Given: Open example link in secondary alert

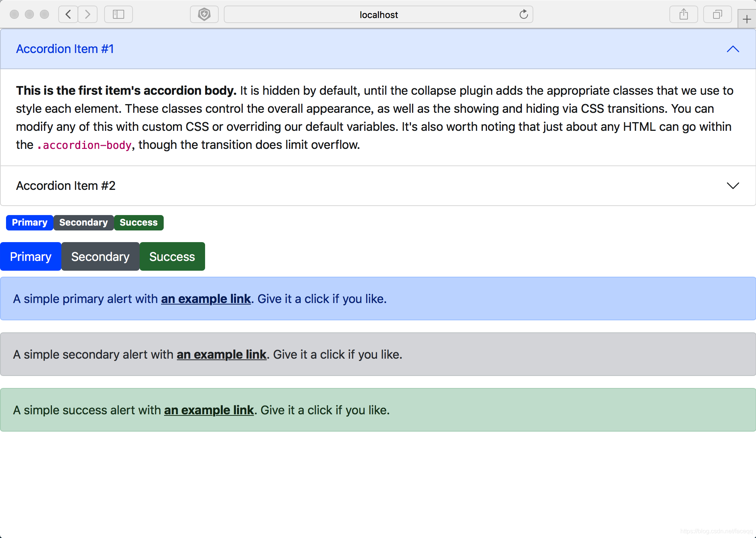Looking at the screenshot, I should (x=221, y=355).
